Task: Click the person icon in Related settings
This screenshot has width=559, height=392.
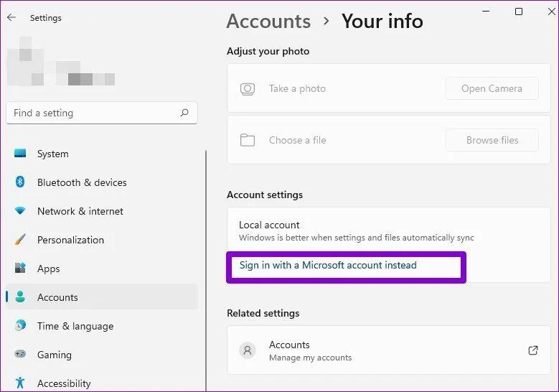Action: pyautogui.click(x=248, y=350)
